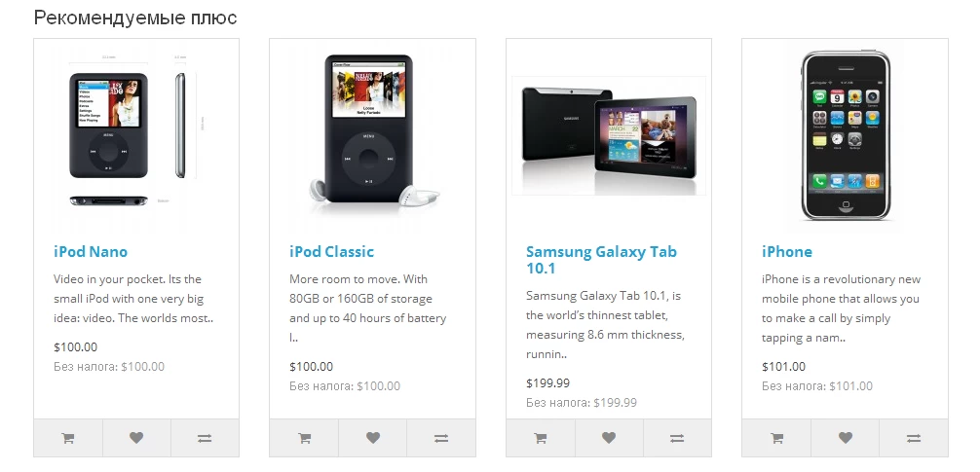Screen dimensions: 980x472
Task: Open the iPod Classic title link
Action: (x=332, y=252)
